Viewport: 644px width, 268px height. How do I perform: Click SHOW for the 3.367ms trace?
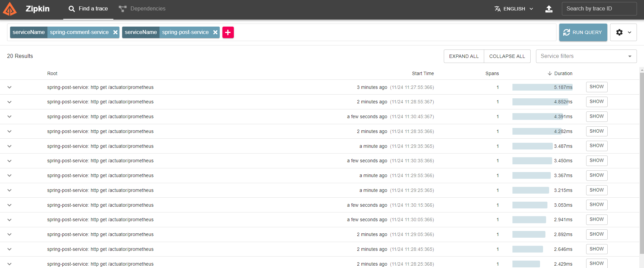click(x=597, y=175)
